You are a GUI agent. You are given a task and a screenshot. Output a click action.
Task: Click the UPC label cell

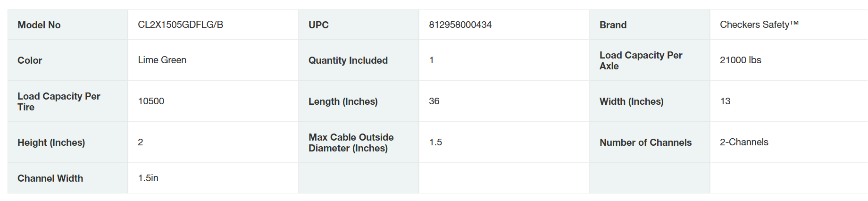click(x=318, y=25)
